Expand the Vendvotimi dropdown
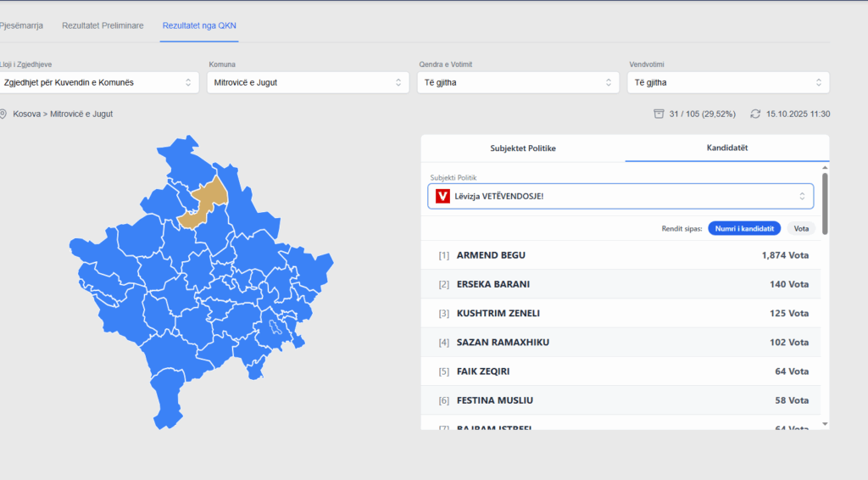The height and width of the screenshot is (480, 868). click(728, 82)
